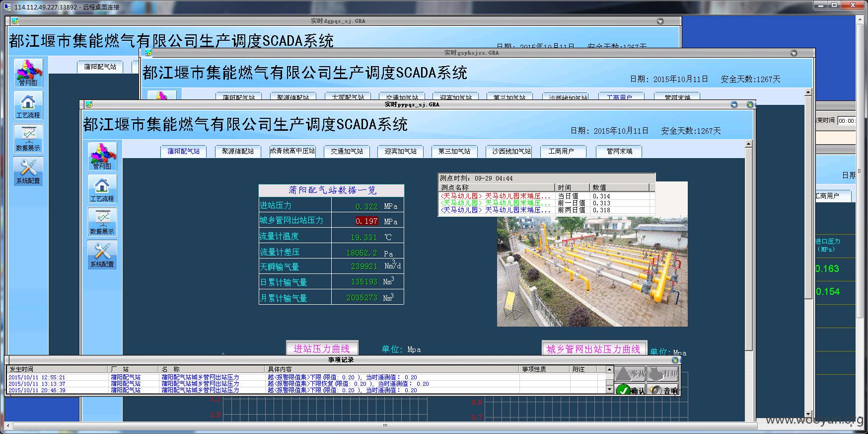Image resolution: width=868 pixels, height=434 pixels.
Task: Click the event log scrollbar down arrow
Action: pos(610,390)
